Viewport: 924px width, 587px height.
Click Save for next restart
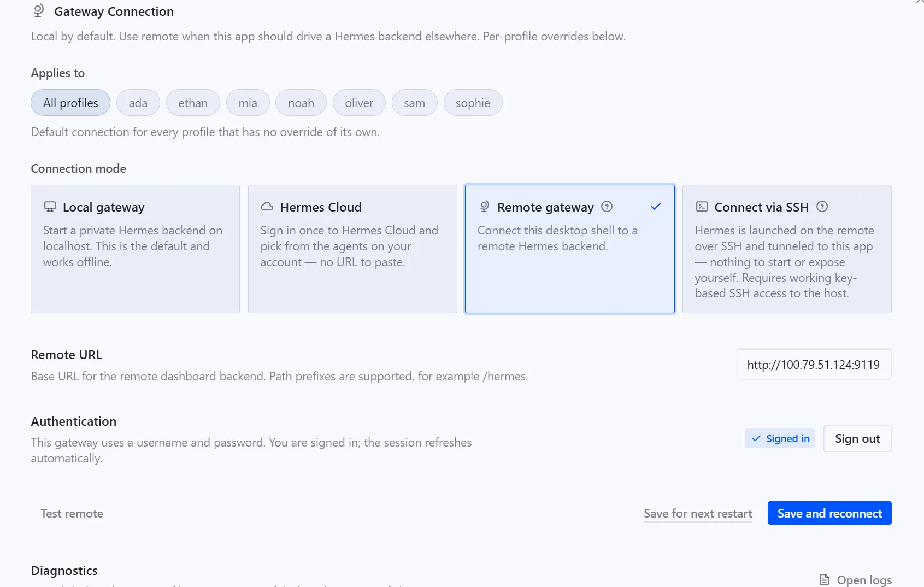coord(698,513)
